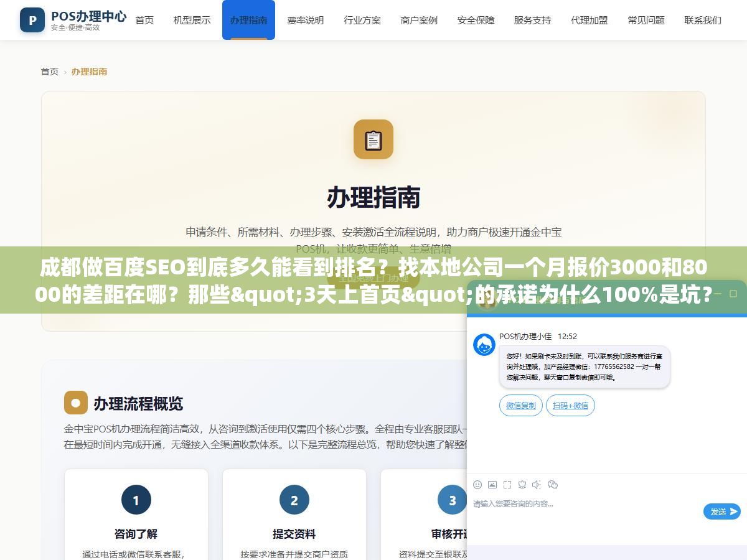Click the 办理指南 breadcrumb text

[89, 72]
